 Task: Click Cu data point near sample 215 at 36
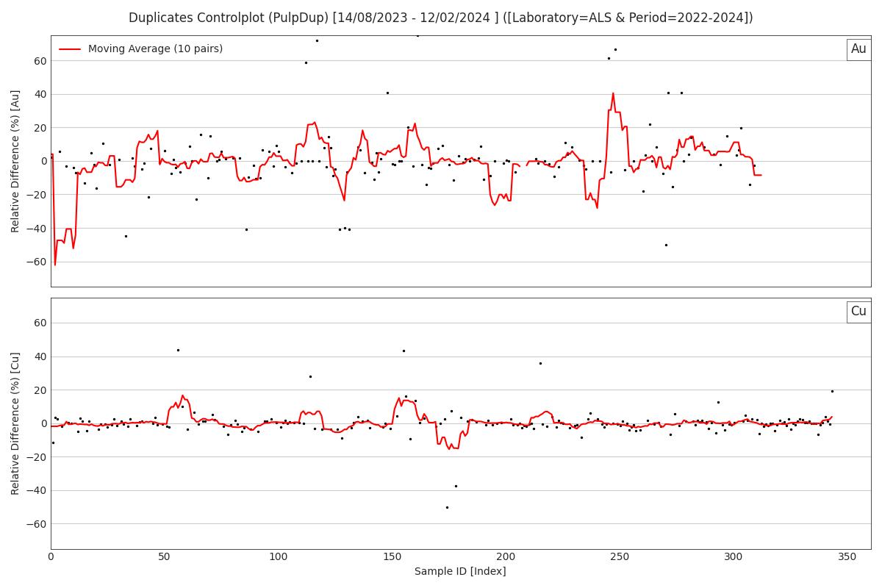point(540,363)
